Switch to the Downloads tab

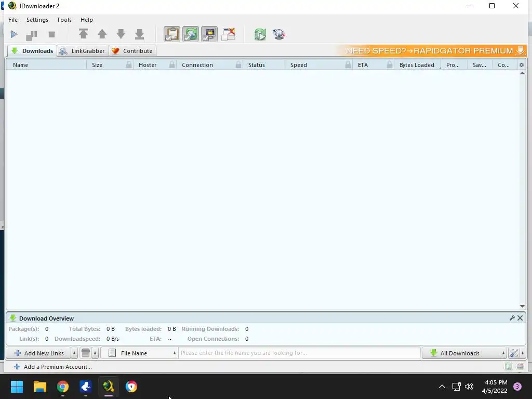32,51
